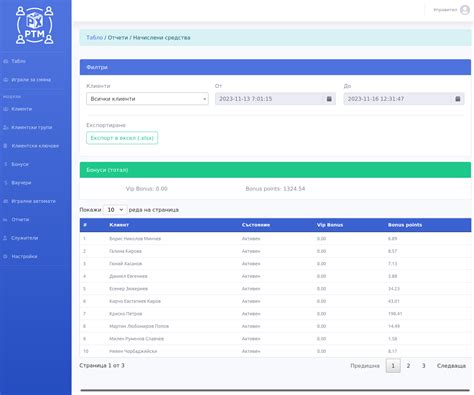Click the Табло dashboard icon in sidebar
Viewport: 474px width, 395px height.
6,61
